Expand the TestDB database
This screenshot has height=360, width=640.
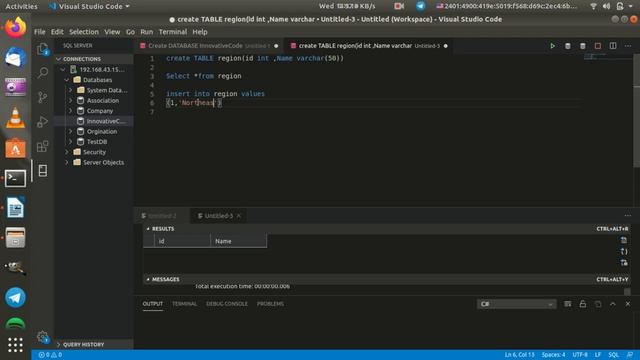pyautogui.click(x=70, y=142)
